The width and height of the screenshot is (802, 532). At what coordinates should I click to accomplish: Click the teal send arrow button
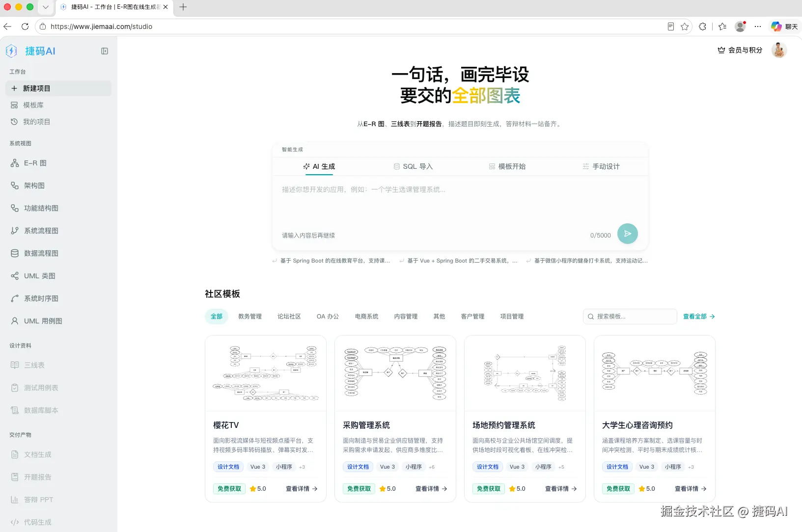tap(627, 234)
